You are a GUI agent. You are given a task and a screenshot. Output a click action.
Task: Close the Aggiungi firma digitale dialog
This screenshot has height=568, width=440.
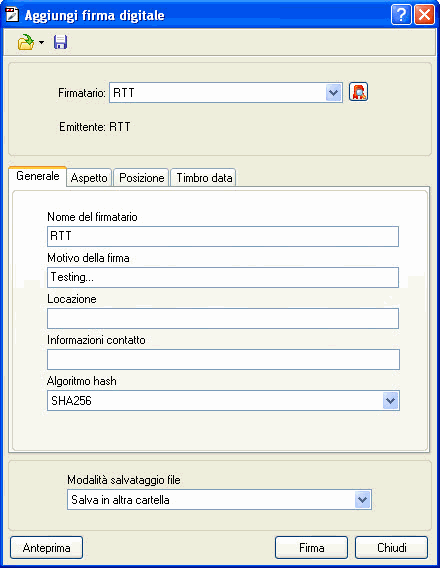(x=424, y=15)
